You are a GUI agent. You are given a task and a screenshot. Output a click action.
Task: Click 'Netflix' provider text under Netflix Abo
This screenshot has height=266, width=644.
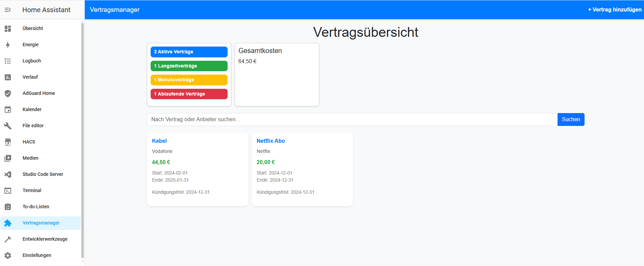coord(263,152)
